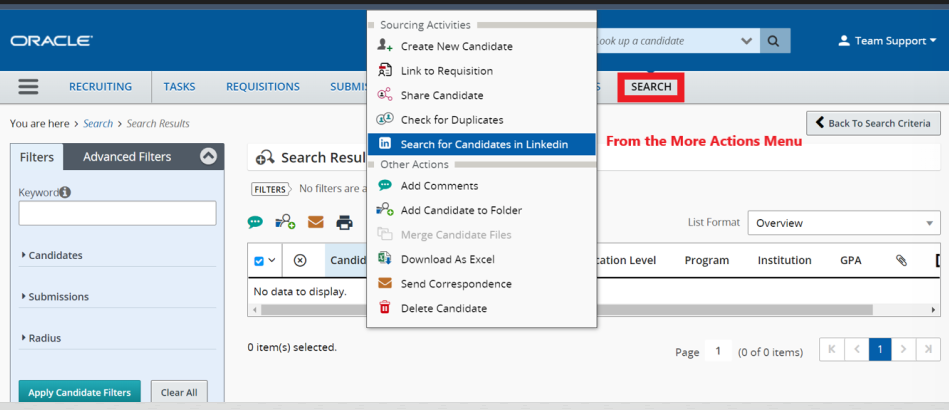This screenshot has height=410, width=949.
Task: Click the orange envelope icon in results toolbar
Action: click(315, 222)
